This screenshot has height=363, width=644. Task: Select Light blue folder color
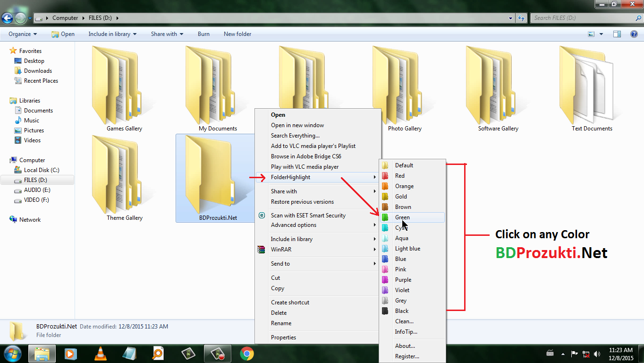click(412, 249)
